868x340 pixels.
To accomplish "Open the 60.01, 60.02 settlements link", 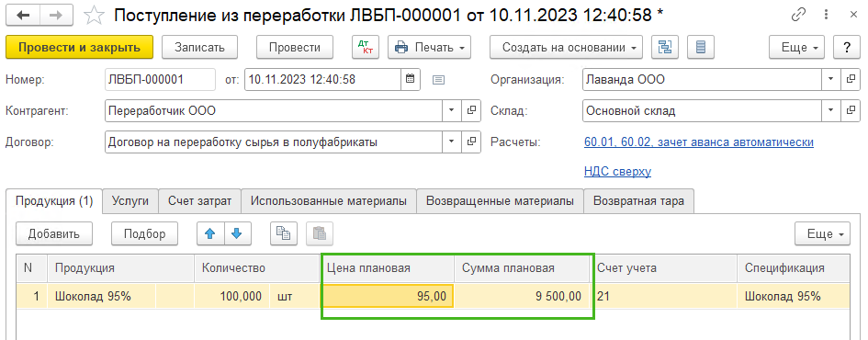I will coord(699,142).
